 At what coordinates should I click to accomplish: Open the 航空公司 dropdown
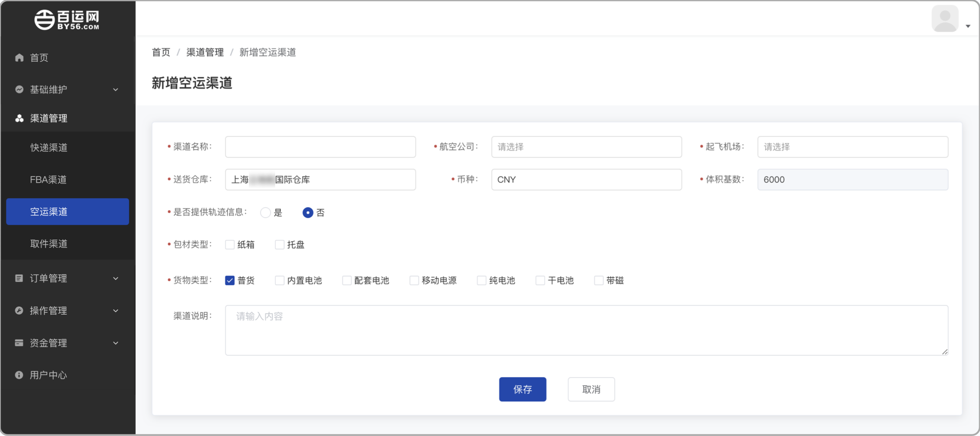[x=586, y=147]
